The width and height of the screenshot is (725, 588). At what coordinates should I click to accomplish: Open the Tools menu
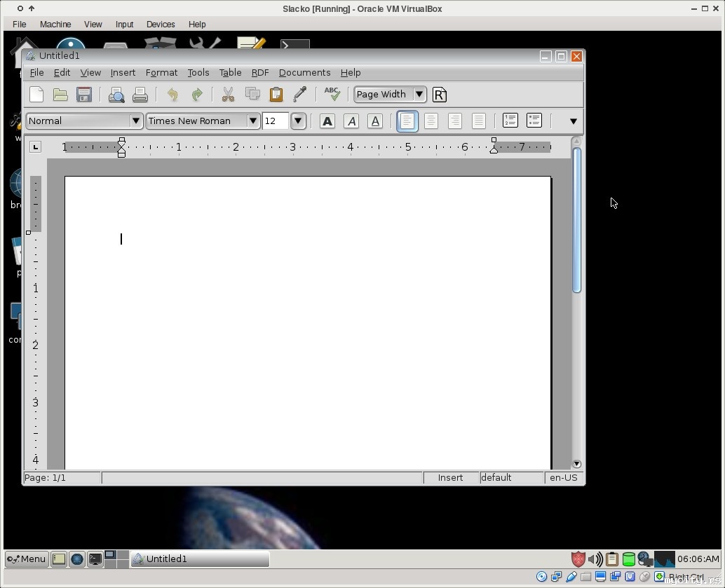coord(198,73)
